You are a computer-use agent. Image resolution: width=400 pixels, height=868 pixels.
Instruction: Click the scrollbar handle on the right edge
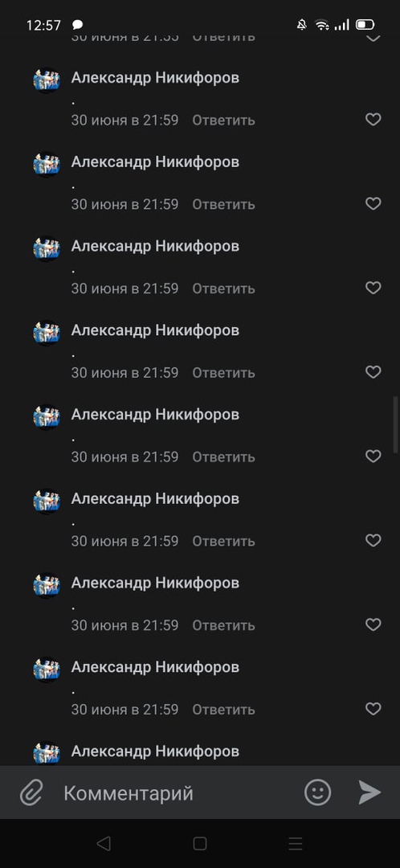(395, 424)
